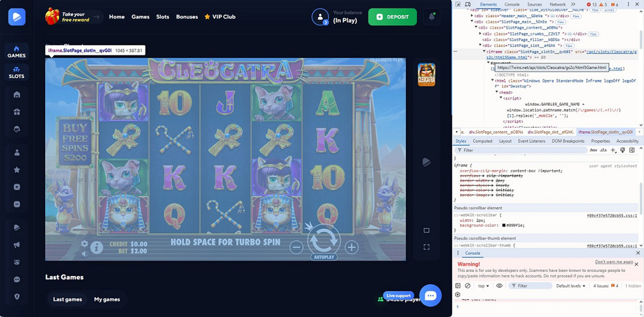Click the green DEPOSIT button
The height and width of the screenshot is (317, 644).
[392, 17]
